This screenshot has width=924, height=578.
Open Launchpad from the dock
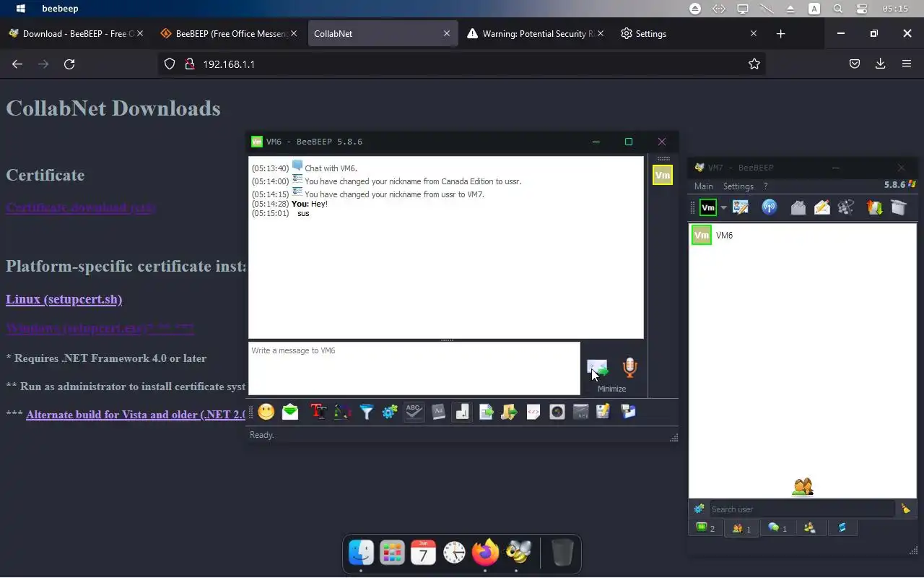pos(392,553)
